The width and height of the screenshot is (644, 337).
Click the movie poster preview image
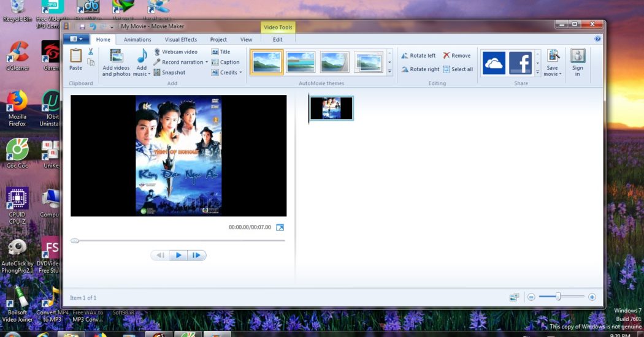click(178, 156)
